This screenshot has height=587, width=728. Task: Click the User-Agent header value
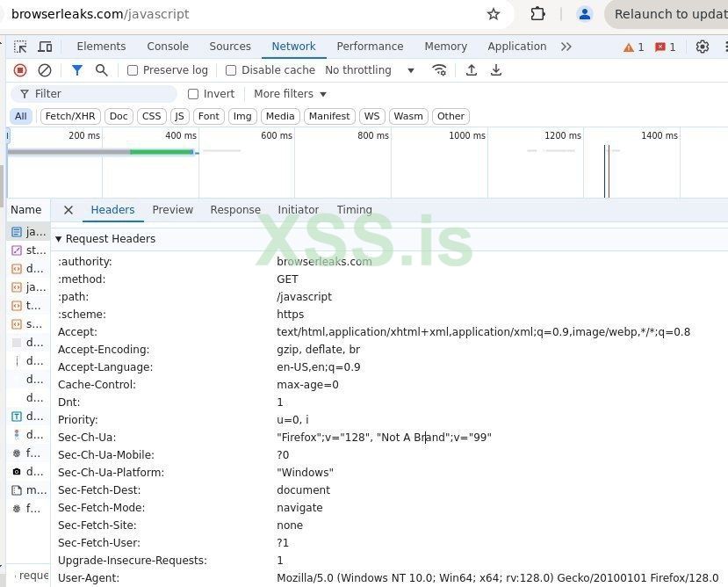click(497, 578)
